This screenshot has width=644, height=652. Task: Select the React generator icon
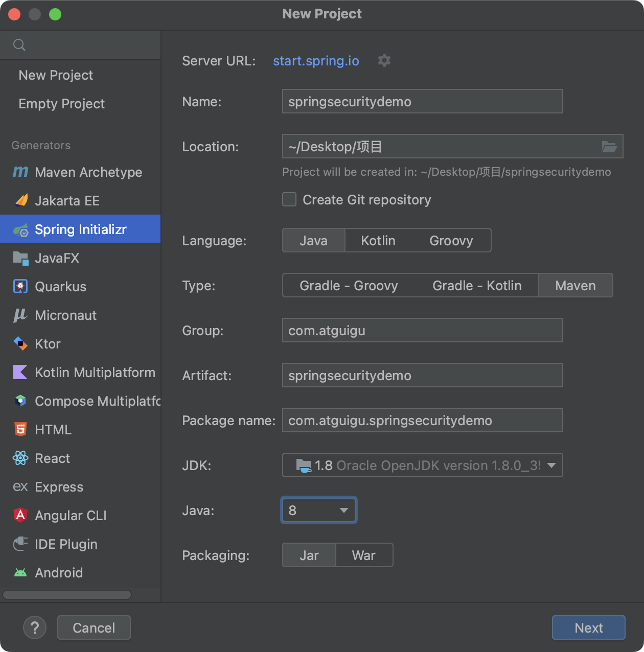click(x=20, y=458)
